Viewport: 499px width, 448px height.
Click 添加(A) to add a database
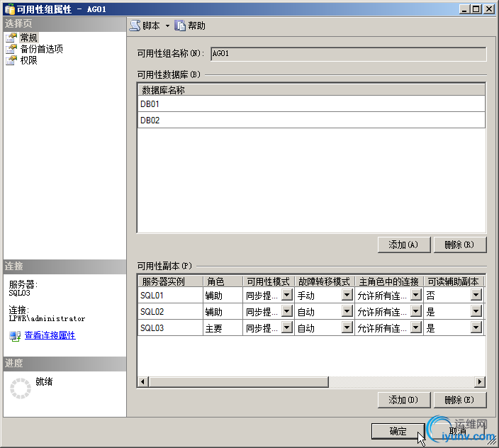[404, 245]
